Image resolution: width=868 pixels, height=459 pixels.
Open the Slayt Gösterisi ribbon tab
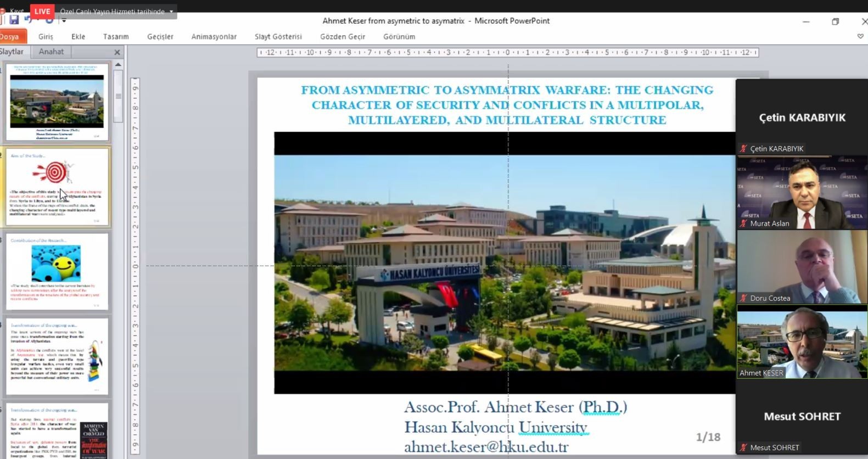[x=278, y=37]
